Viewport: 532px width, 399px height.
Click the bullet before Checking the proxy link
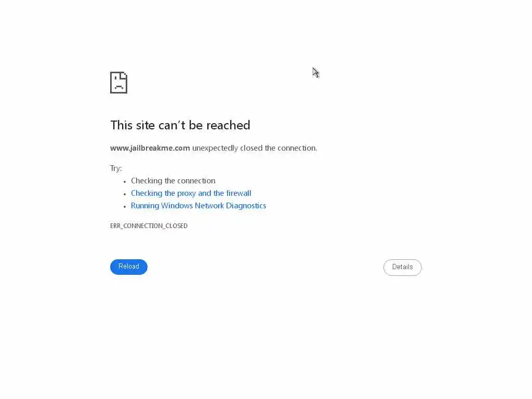[125, 194]
